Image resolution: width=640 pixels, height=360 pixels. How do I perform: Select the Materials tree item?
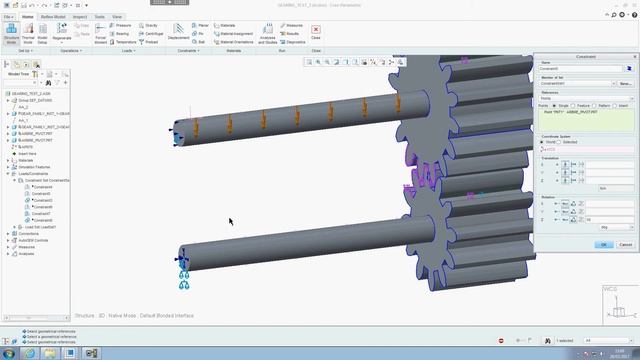pos(25,160)
